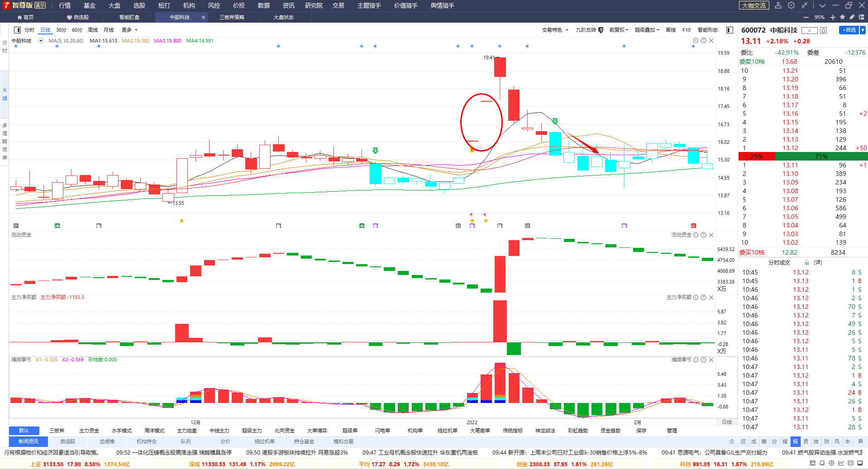The height and width of the screenshot is (469, 868).
Task: Close the 中船科技 tab
Action: (x=203, y=17)
